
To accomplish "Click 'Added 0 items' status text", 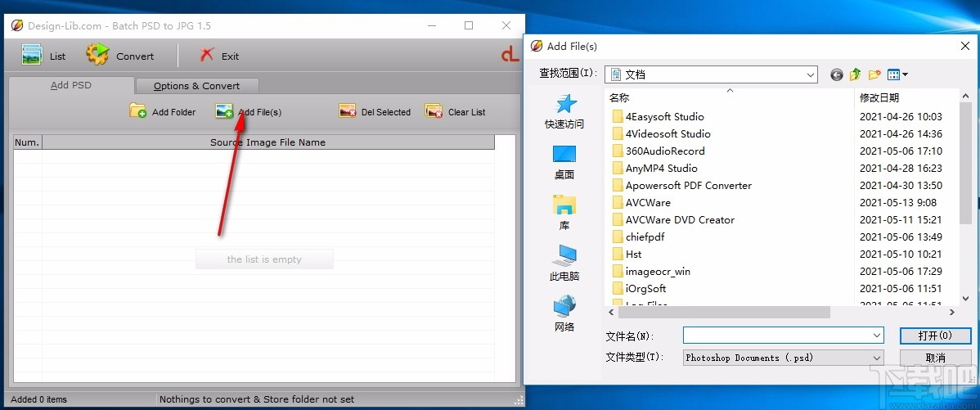I will 38,399.
